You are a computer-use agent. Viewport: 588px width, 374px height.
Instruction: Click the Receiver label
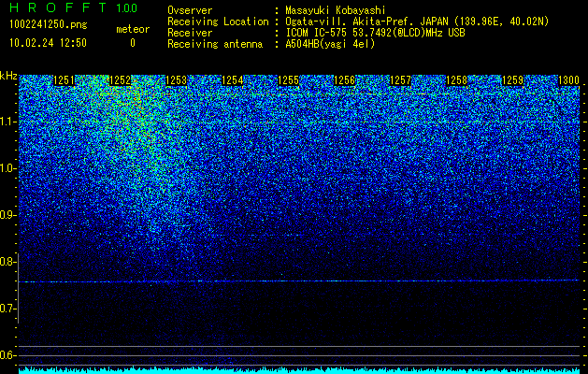[x=190, y=33]
